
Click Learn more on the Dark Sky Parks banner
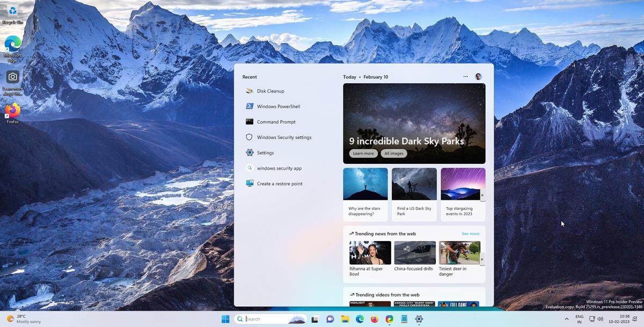[363, 153]
